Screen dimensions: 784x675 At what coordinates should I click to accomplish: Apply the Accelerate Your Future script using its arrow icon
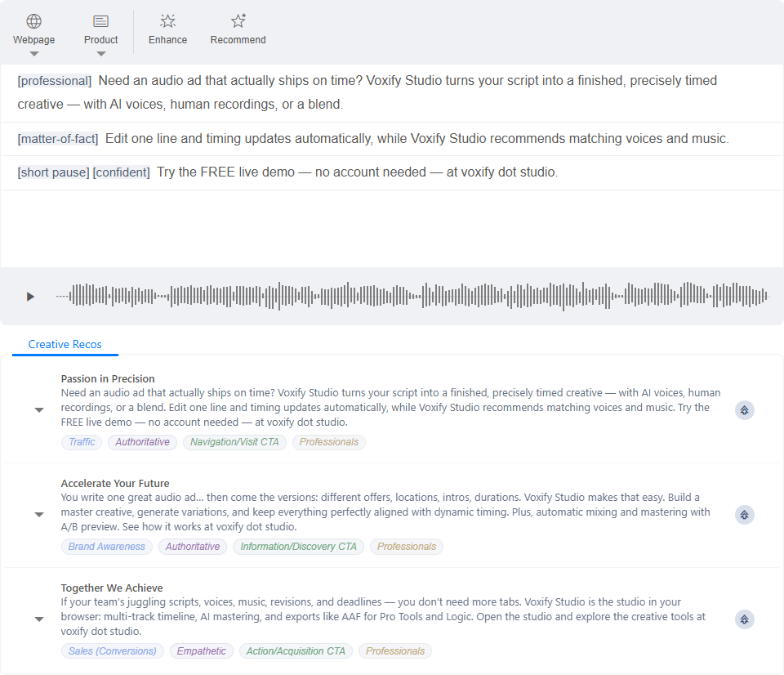pos(745,515)
